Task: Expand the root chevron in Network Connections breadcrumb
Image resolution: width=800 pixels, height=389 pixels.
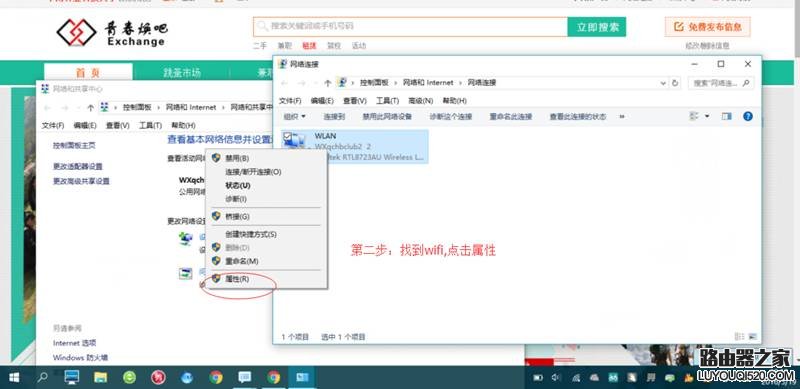Action: pos(353,83)
